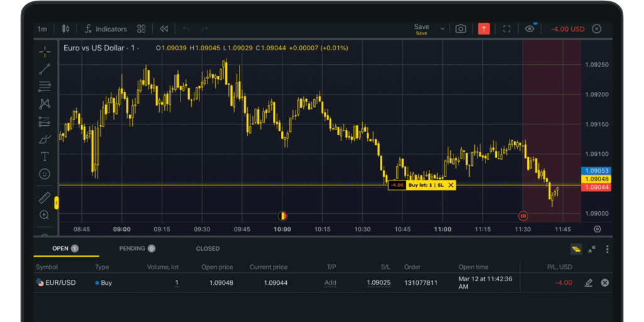Viewport: 644px width, 322px height.
Task: Select the trend line drawing tool
Action: [45, 69]
